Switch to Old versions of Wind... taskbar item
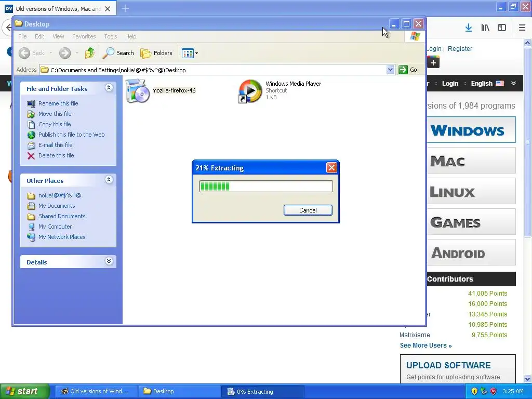Screen dimensions: 532x399 96,391
